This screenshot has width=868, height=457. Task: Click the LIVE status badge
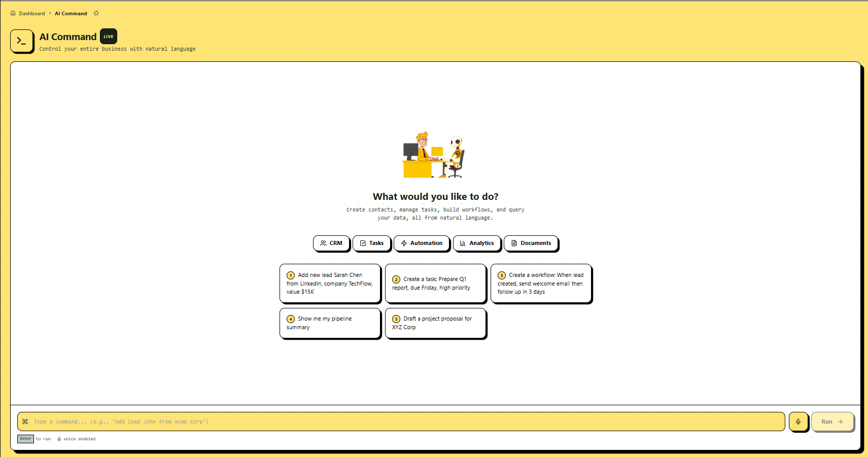tap(109, 37)
